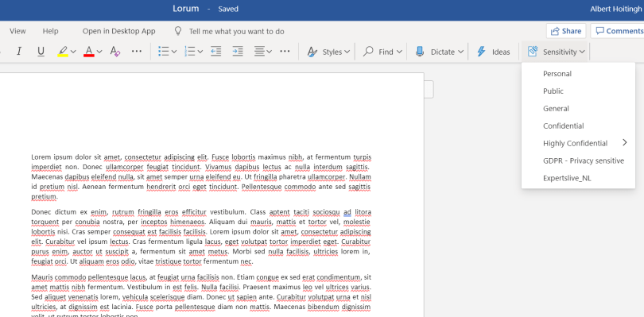Open more font options ellipsis
The width and height of the screenshot is (644, 317).
pyautogui.click(x=137, y=52)
